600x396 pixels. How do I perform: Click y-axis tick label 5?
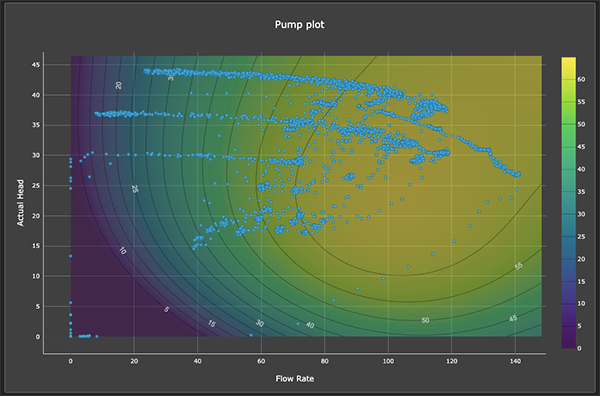[x=38, y=306]
